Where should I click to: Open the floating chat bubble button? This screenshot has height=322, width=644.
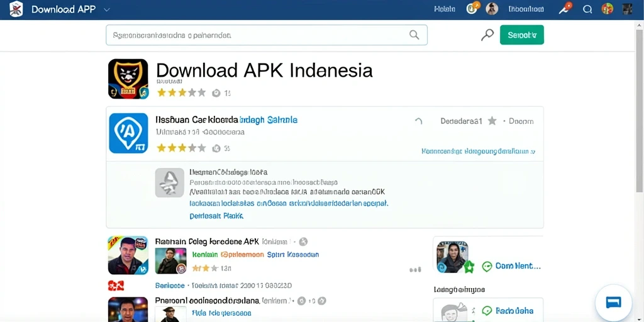click(x=614, y=303)
